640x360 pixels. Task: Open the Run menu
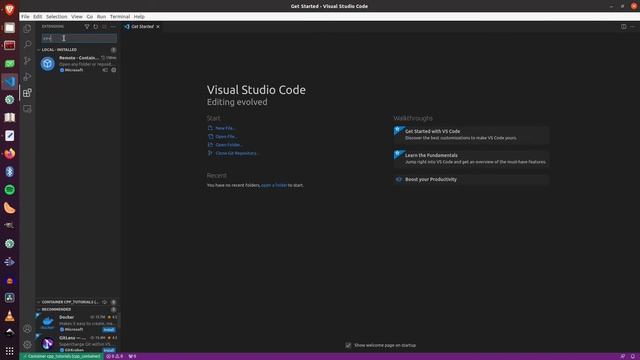pos(101,17)
